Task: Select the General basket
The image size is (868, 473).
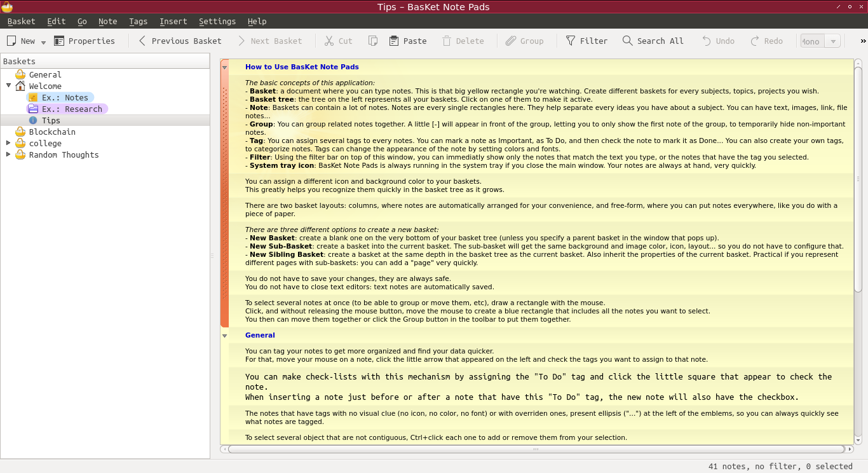Action: pos(45,74)
